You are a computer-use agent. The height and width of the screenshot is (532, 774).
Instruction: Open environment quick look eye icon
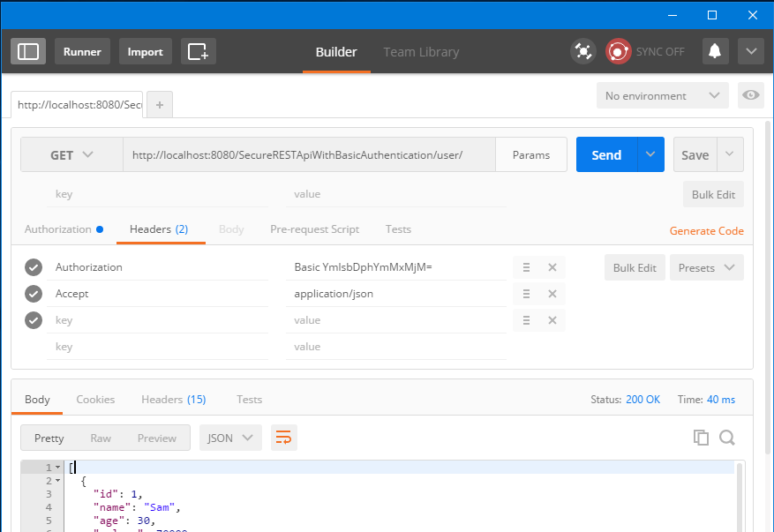[x=751, y=95]
